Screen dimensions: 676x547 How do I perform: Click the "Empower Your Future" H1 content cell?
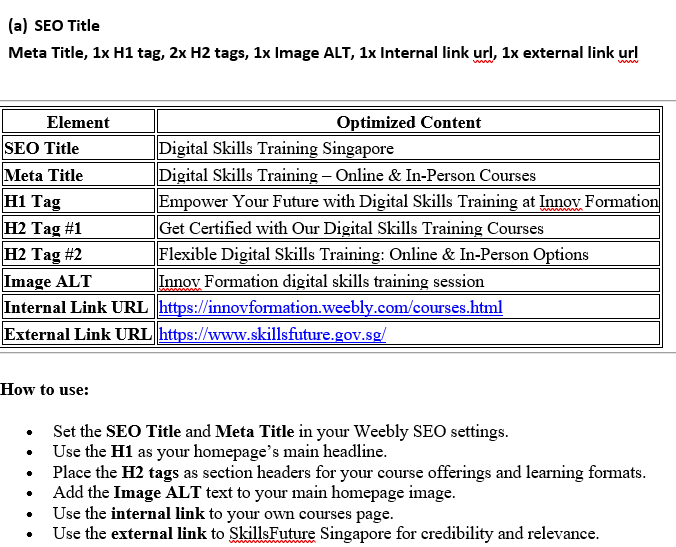click(408, 201)
